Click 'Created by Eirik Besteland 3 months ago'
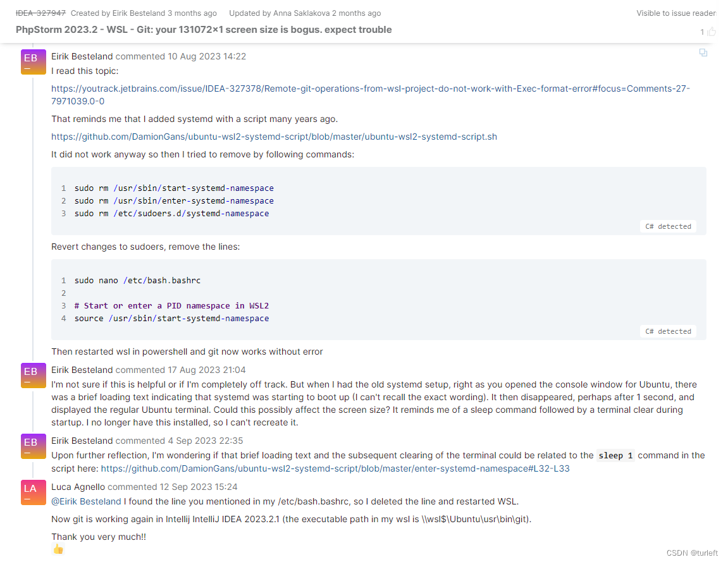The width and height of the screenshot is (728, 562). click(144, 13)
